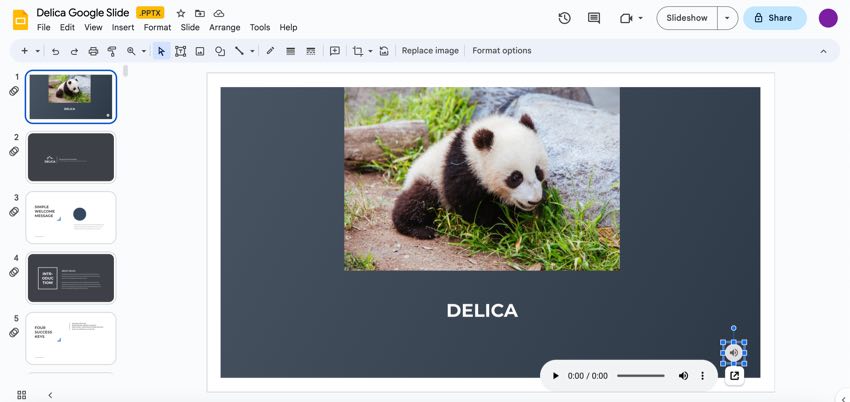
Task: Click the crop image tool
Action: (x=358, y=51)
